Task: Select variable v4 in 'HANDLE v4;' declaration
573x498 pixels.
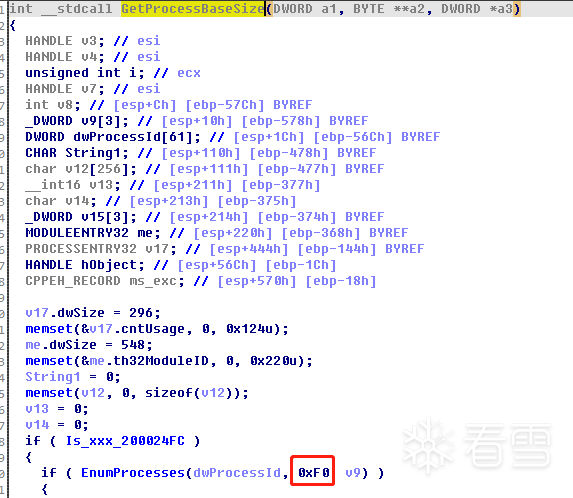Action: coord(89,57)
